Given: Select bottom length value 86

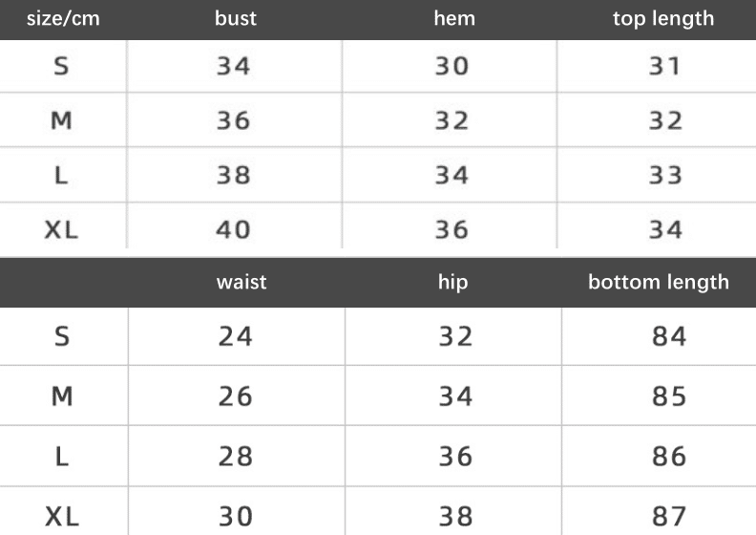Looking at the screenshot, I should point(669,457).
